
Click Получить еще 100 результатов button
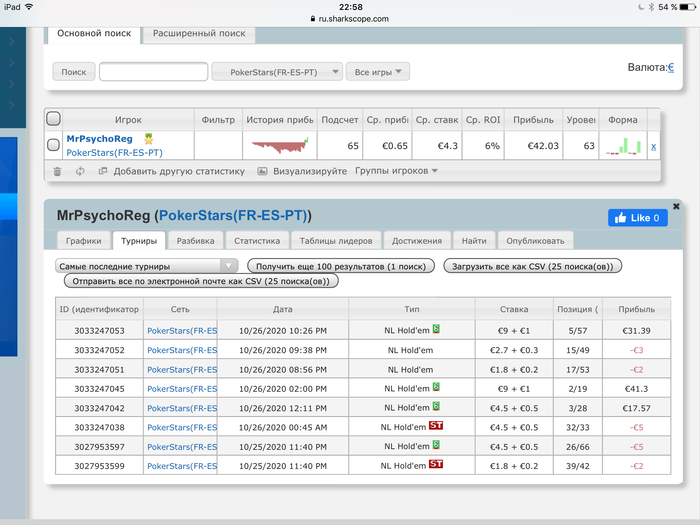(341, 267)
